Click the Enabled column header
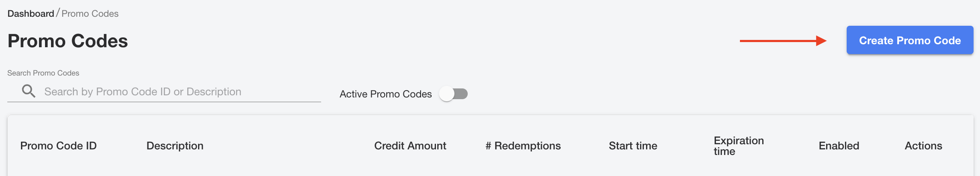 tap(839, 146)
